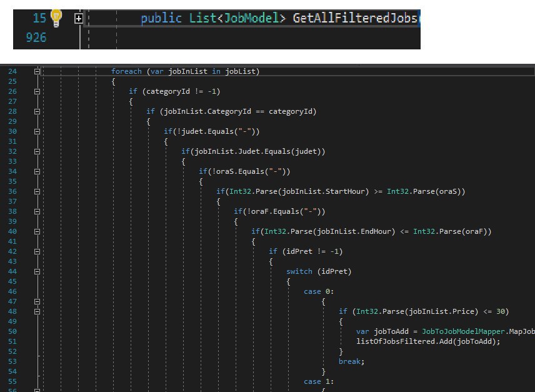Collapse the idPret if block at line 42

[x=37, y=251]
